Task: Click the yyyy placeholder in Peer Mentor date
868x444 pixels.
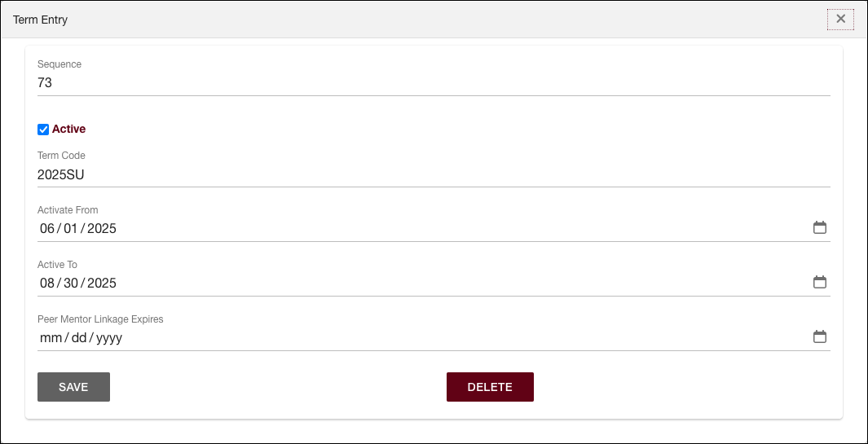Action: 109,338
